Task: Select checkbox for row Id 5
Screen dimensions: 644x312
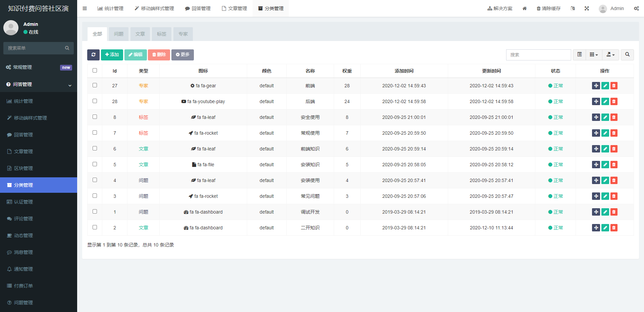Action: click(95, 164)
